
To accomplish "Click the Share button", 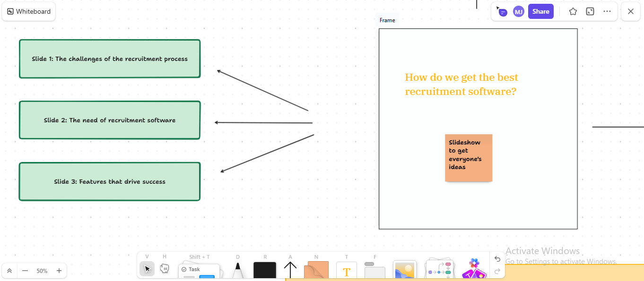I will pyautogui.click(x=541, y=11).
